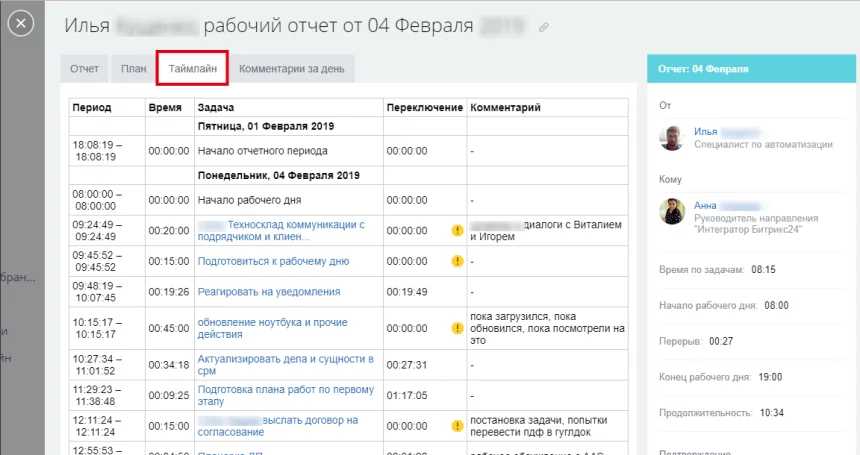
Task: Open task обновление ноутбука и прочие действия
Action: [x=272, y=323]
